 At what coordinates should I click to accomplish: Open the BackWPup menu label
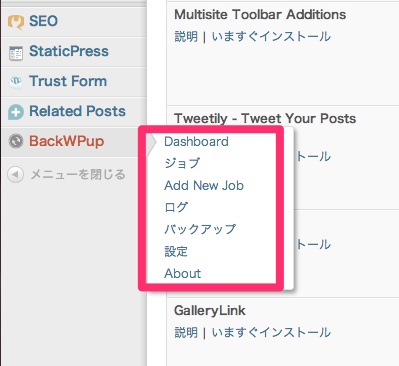(x=67, y=141)
